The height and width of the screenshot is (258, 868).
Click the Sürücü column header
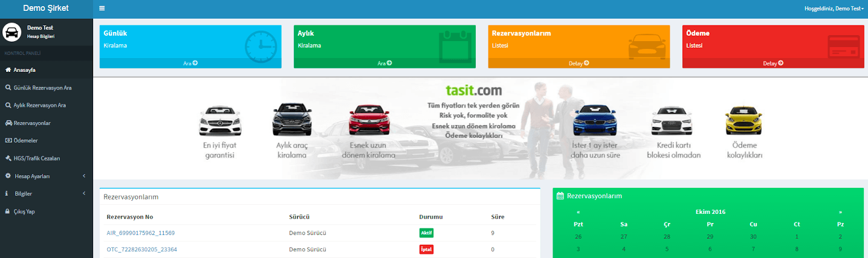tap(300, 216)
